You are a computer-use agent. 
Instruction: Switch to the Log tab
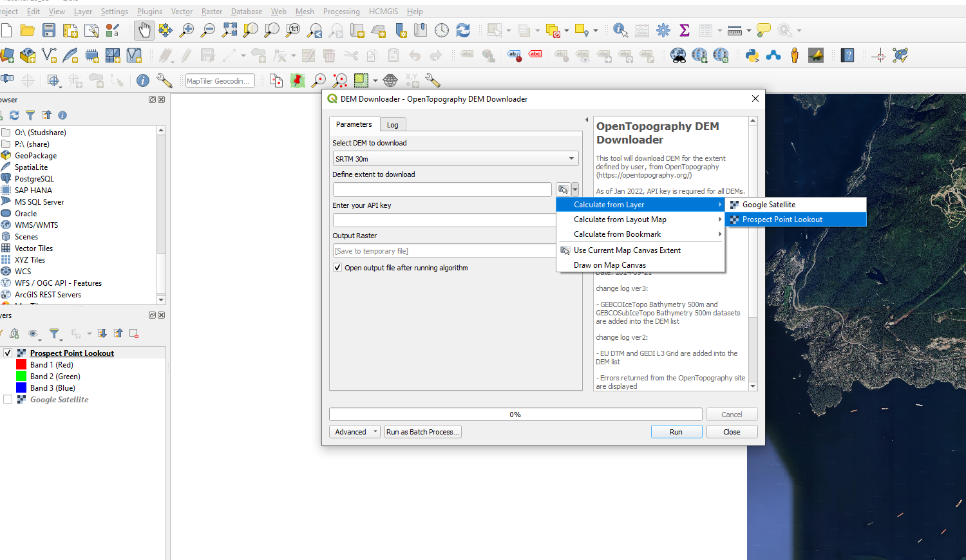(x=393, y=125)
